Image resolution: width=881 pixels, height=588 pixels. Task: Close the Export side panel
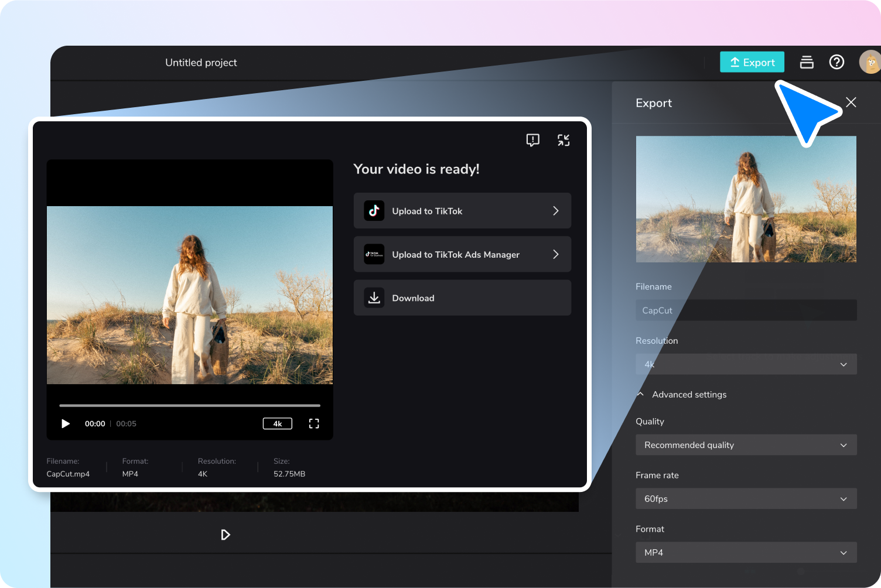[851, 102]
